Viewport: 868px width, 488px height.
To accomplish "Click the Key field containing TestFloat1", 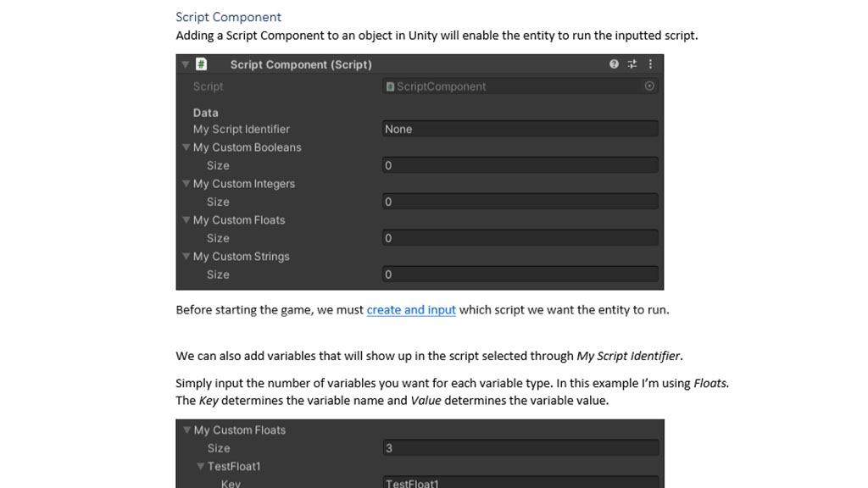I will click(x=521, y=482).
